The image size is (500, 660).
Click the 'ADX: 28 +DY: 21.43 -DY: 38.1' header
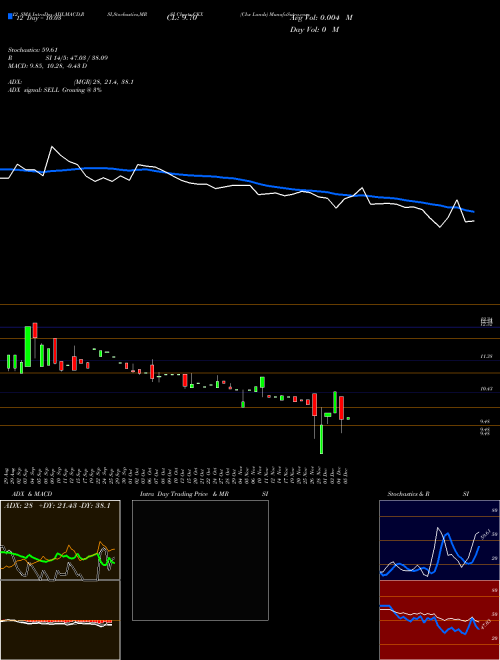pyautogui.click(x=57, y=505)
